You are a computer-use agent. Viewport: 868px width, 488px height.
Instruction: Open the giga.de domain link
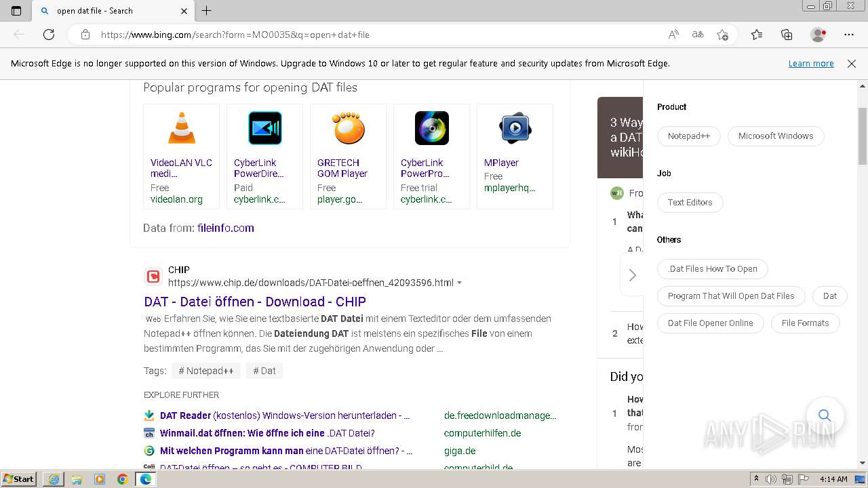pyautogui.click(x=460, y=451)
